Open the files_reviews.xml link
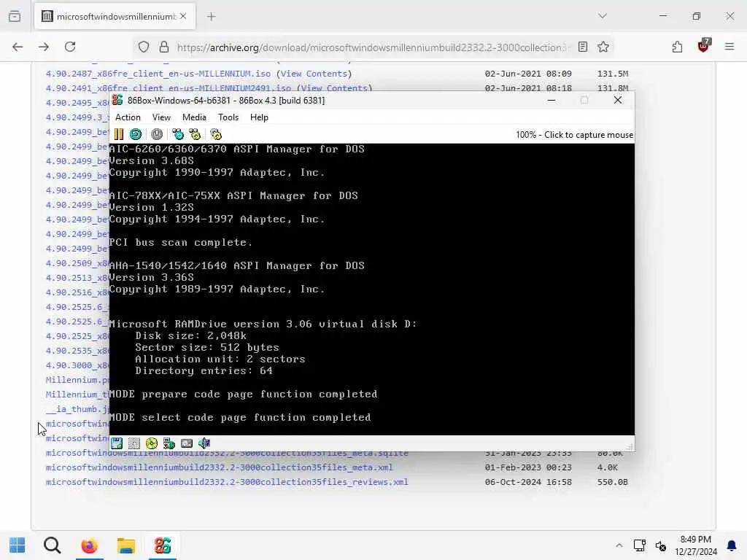747x560 pixels. click(x=227, y=483)
